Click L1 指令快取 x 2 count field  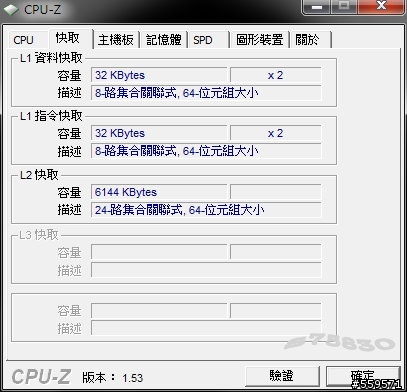tap(275, 133)
